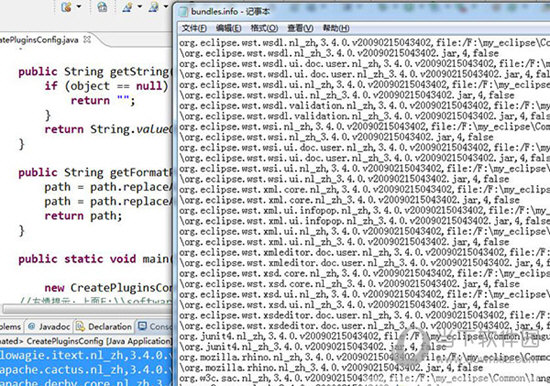Click Notepad line 'org.eclipse.wst.wsi.nl_zh,3.4.0...'
550x386 pixels.
tap(364, 127)
